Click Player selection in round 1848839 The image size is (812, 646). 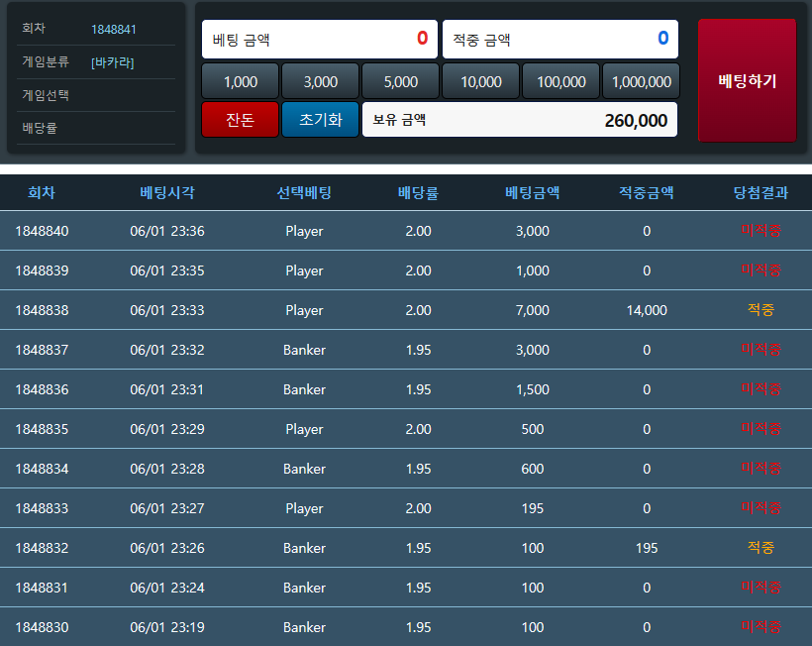click(x=304, y=270)
